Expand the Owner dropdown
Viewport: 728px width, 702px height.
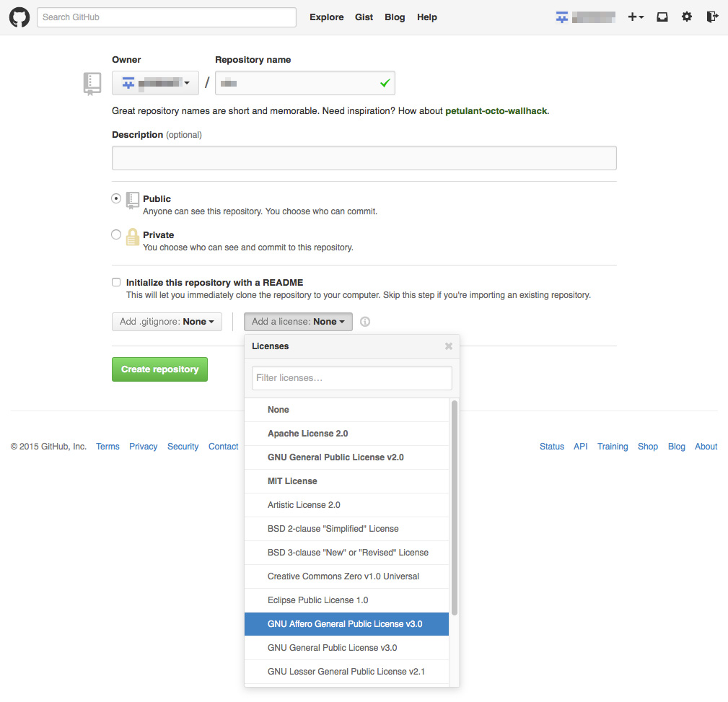[155, 84]
